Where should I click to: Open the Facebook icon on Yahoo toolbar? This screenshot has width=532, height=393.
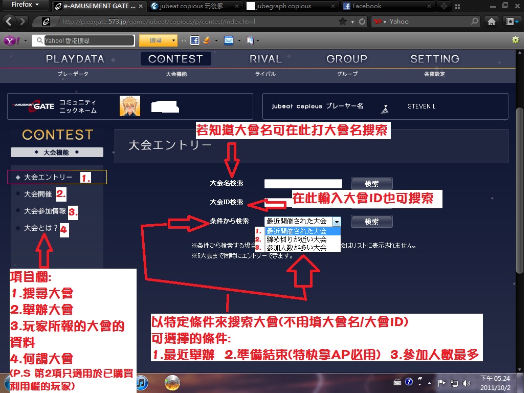pos(195,40)
